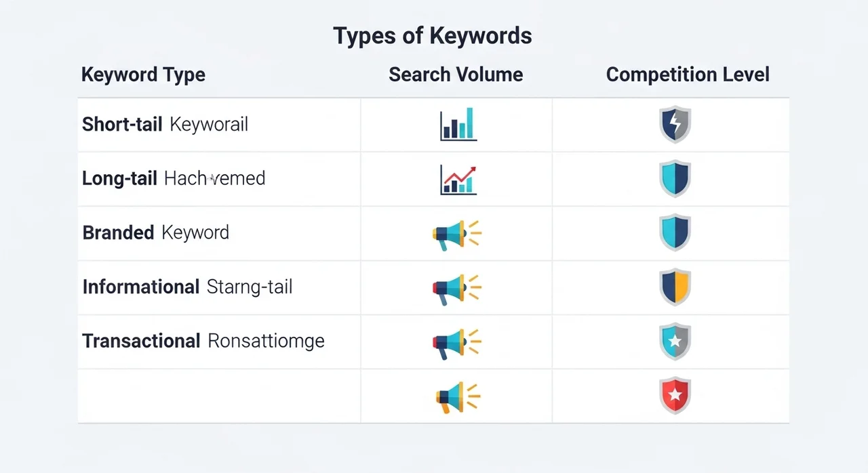Image resolution: width=868 pixels, height=473 pixels.
Task: Click the bar chart icon in Short-tail row
Action: (x=458, y=125)
